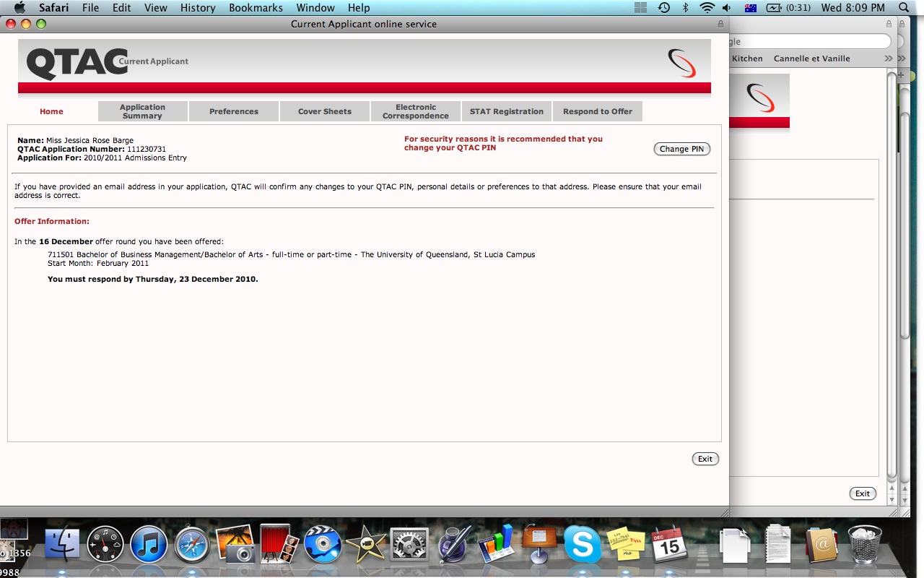The image size is (924, 578).
Task: Click 'You must respond by Thursday' text
Action: (x=153, y=279)
